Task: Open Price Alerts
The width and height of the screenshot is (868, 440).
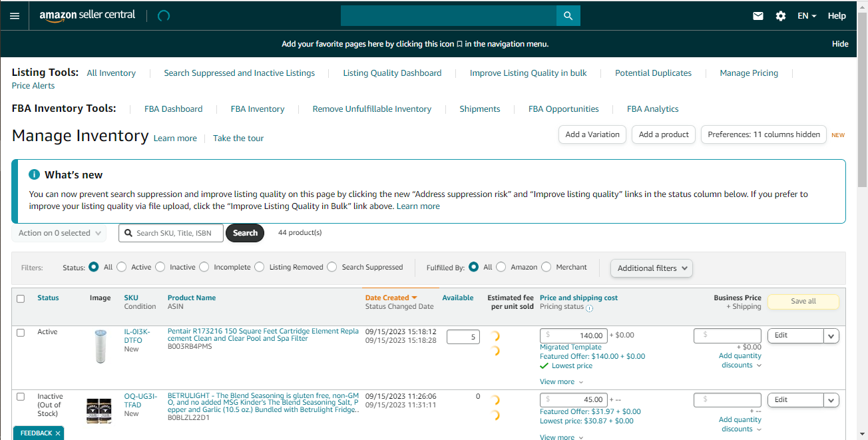Action: click(33, 86)
